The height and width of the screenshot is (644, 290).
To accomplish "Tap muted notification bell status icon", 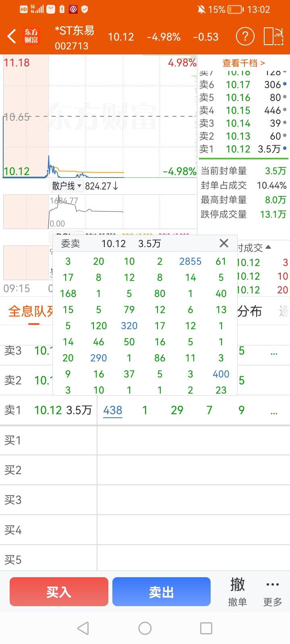I will coord(201,9).
